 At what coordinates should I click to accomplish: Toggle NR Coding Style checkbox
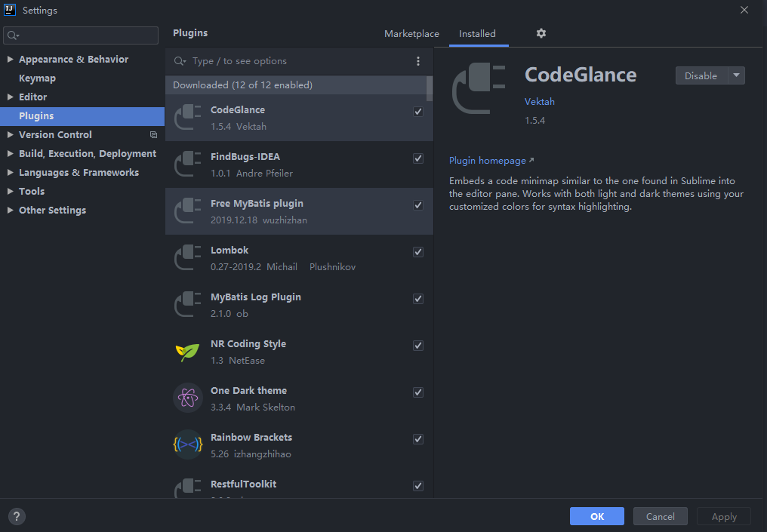tap(418, 346)
